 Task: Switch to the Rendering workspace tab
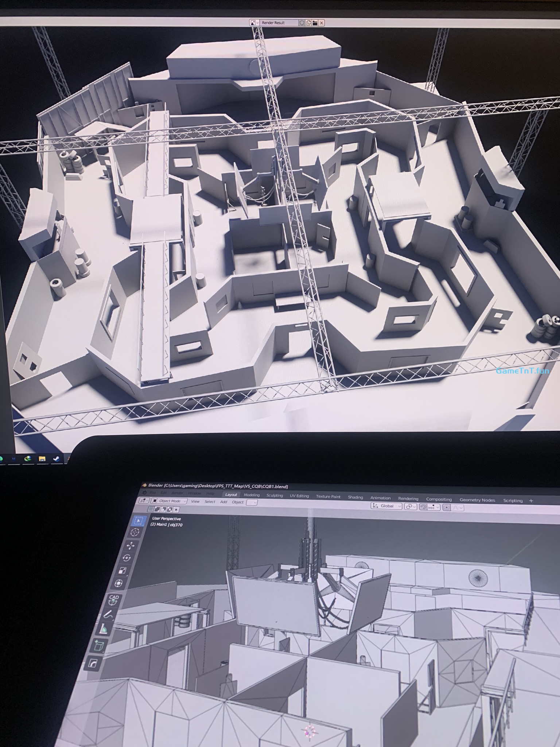pos(408,498)
